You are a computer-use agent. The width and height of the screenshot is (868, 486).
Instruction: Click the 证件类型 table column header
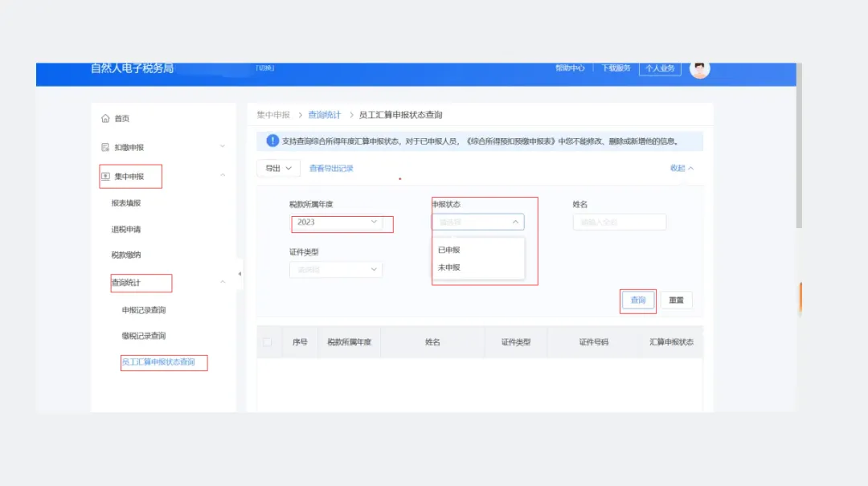516,342
